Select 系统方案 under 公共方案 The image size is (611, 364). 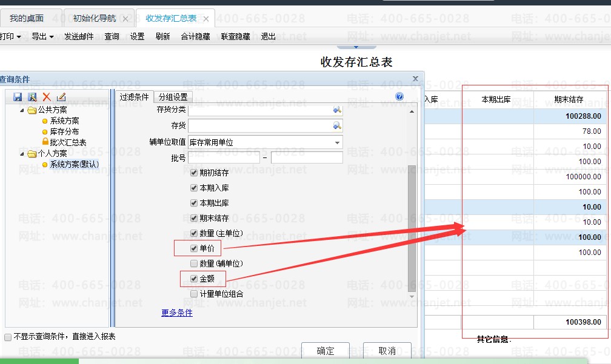click(x=64, y=121)
